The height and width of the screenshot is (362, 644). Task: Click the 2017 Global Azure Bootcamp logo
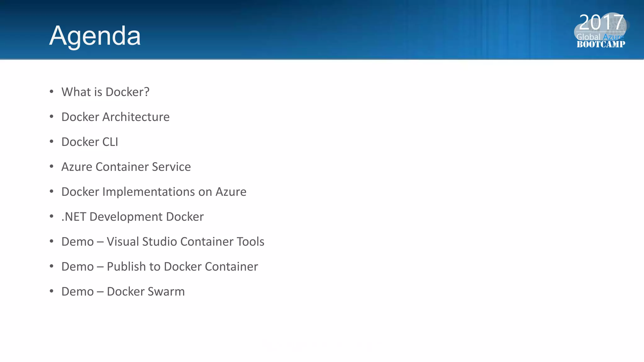tap(601, 30)
